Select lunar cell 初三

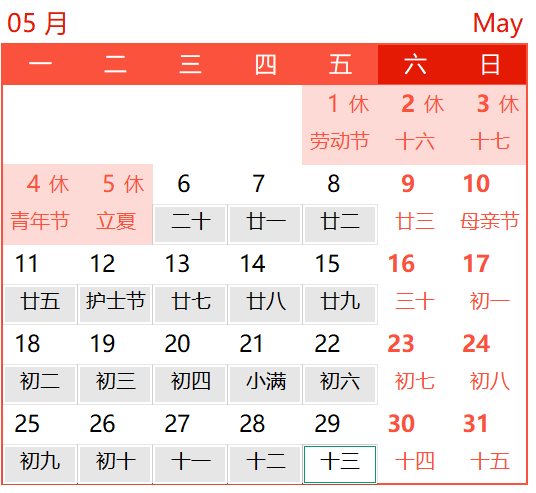tap(115, 384)
